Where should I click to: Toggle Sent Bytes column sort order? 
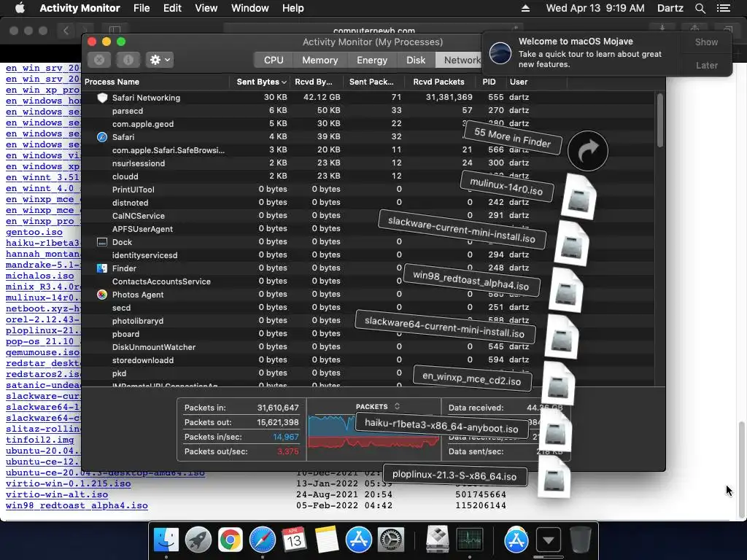pos(261,82)
